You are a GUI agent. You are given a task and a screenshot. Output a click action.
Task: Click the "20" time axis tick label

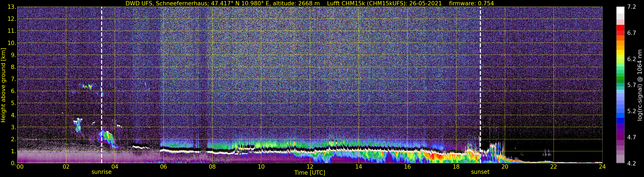click(x=505, y=167)
